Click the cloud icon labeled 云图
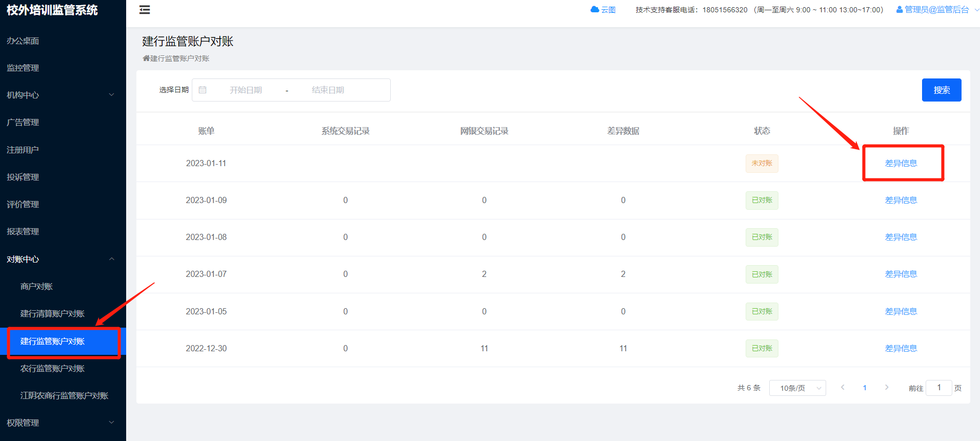The height and width of the screenshot is (441, 980). pos(595,10)
